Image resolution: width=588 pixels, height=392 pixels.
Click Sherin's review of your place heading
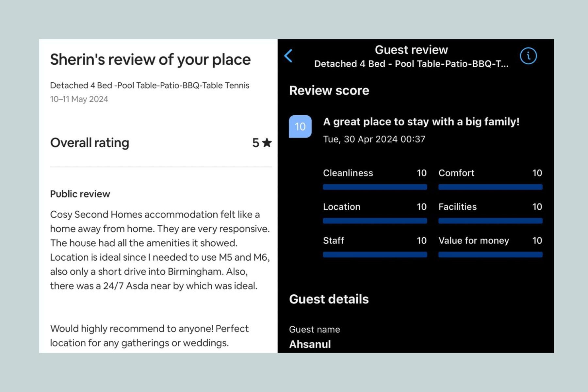pos(150,60)
